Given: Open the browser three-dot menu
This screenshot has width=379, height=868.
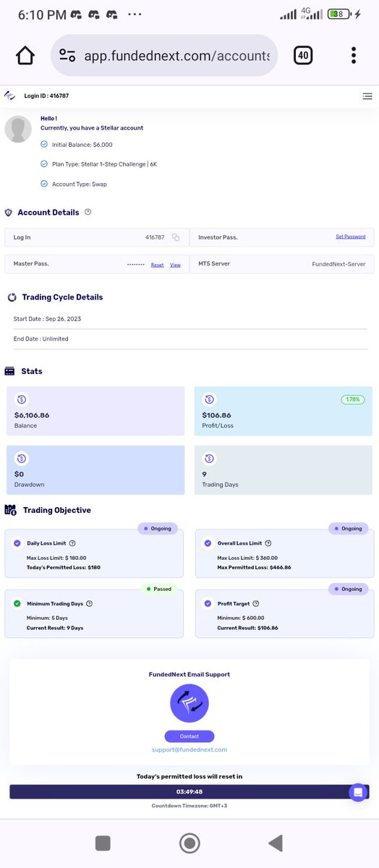Looking at the screenshot, I should click(x=354, y=56).
